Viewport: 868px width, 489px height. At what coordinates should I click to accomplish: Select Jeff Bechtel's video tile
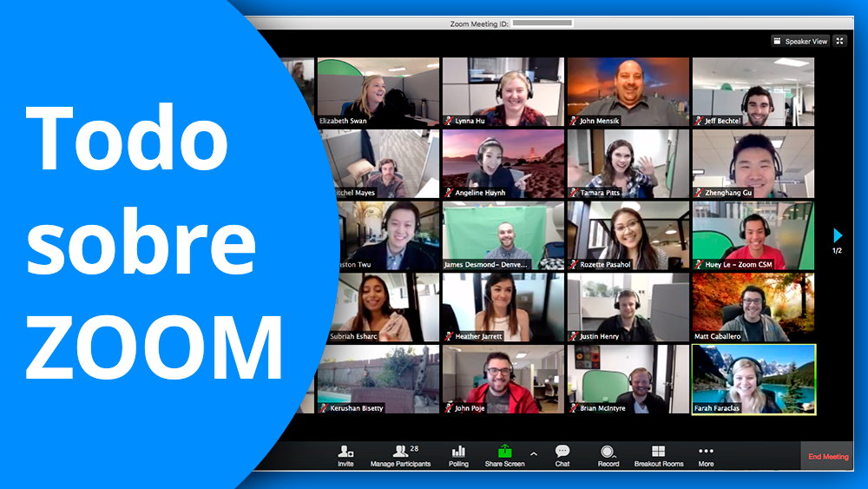pos(753,92)
